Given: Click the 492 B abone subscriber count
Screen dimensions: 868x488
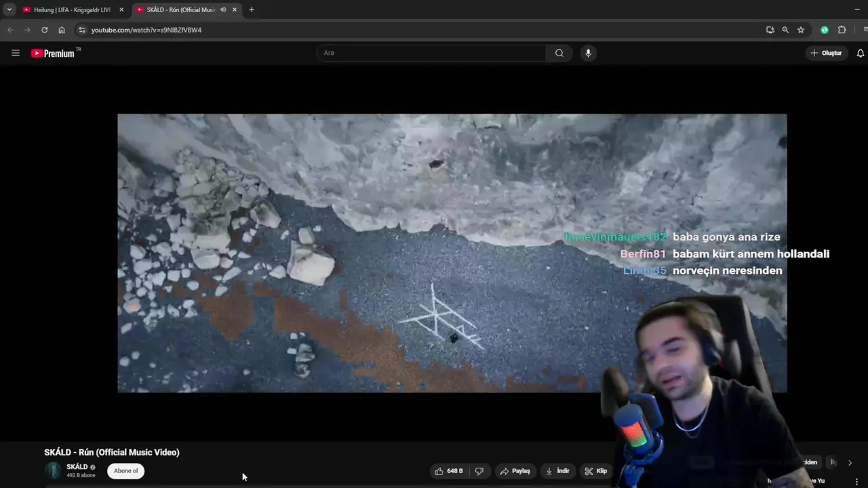Looking at the screenshot, I should [x=81, y=475].
